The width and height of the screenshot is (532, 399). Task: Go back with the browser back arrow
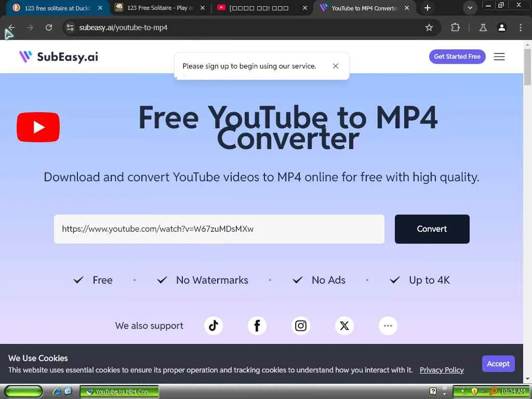(x=11, y=28)
